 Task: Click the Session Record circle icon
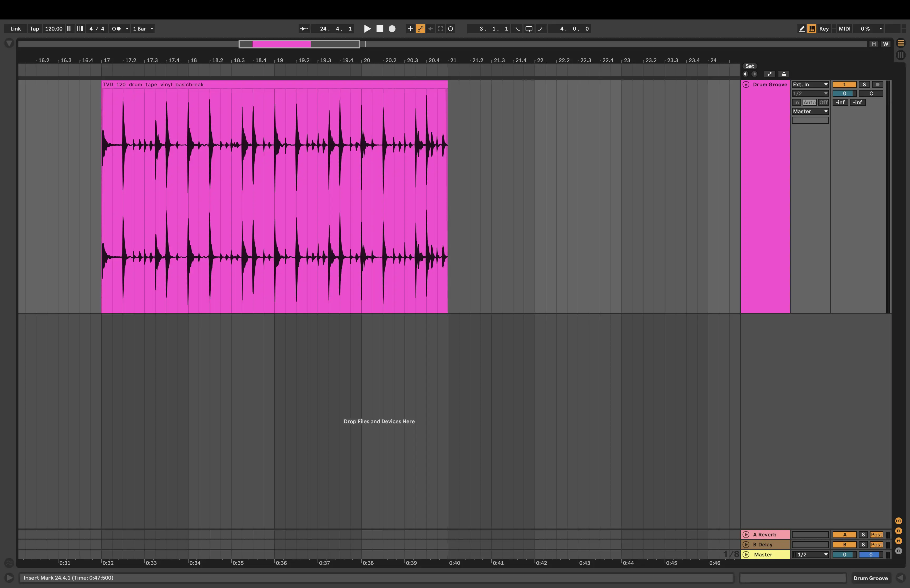(451, 29)
